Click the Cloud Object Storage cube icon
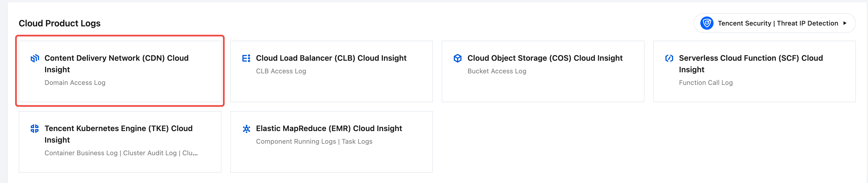Viewport: 868px width, 183px height. click(x=457, y=58)
